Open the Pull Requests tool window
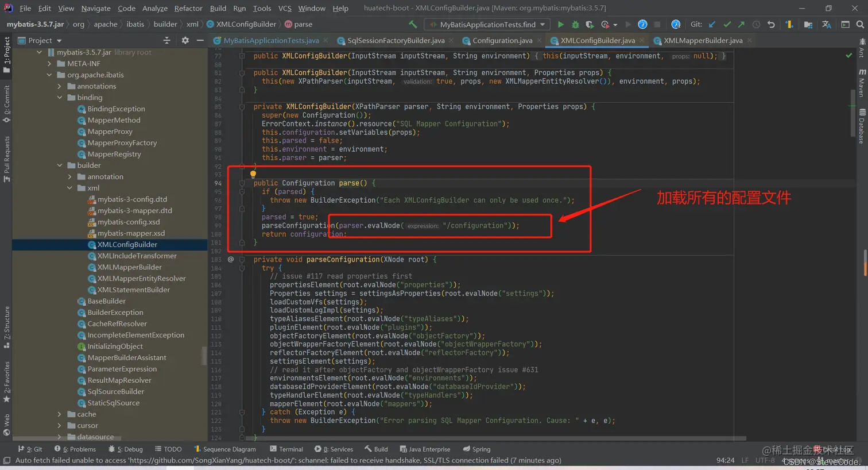 click(6, 159)
